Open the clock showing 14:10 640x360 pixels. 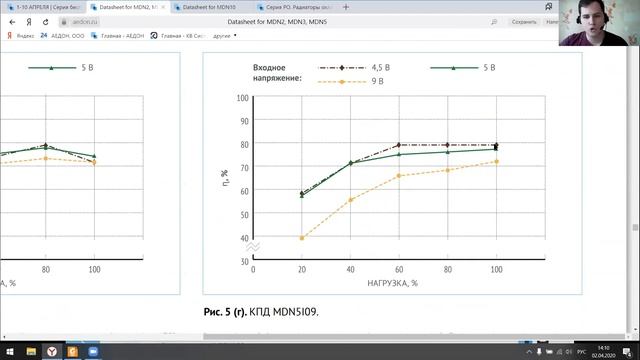[603, 352]
